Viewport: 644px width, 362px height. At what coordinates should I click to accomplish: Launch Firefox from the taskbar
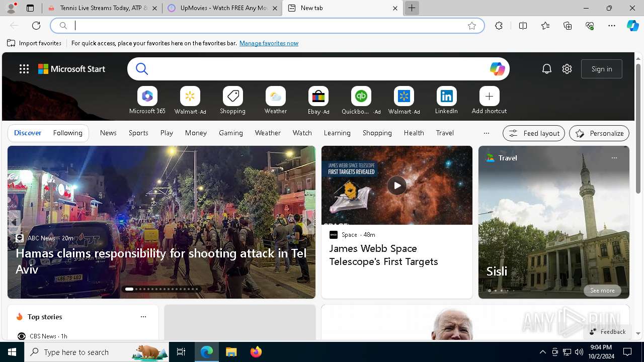click(256, 352)
